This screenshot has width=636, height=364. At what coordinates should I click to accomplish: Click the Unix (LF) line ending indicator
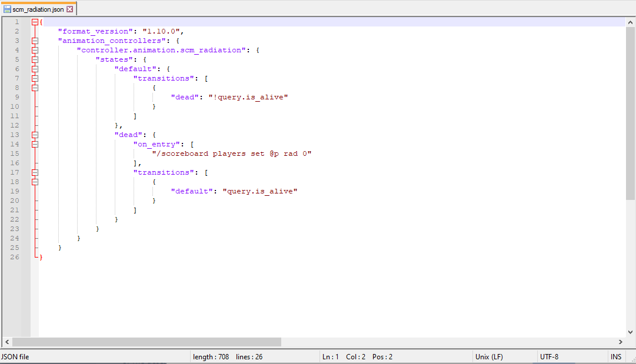489,357
